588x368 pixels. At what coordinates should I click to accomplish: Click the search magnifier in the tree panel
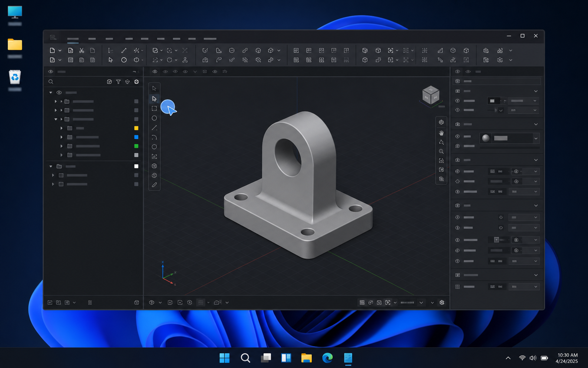[51, 82]
